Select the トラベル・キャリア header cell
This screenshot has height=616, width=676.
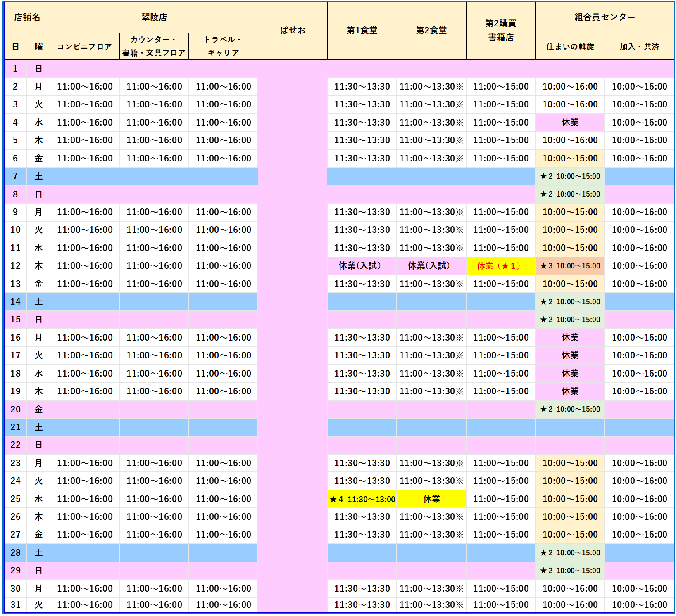point(224,46)
